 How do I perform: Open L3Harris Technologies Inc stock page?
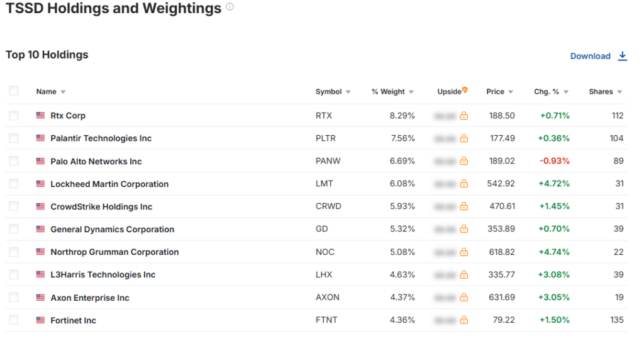103,275
